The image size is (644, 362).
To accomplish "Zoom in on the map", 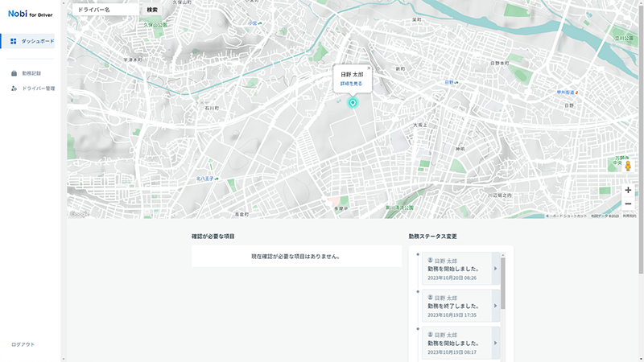I will click(x=628, y=190).
